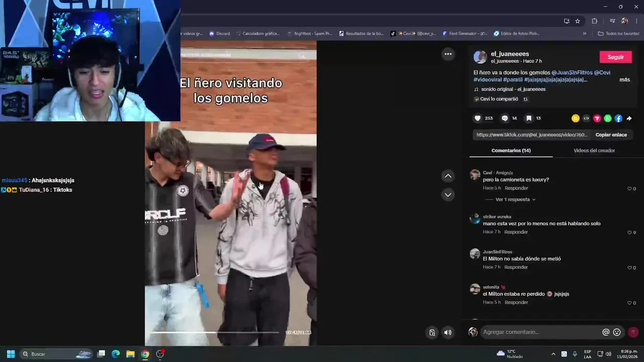The width and height of the screenshot is (644, 362).
Task: Like striker eureka's comment heart
Action: [x=629, y=232]
